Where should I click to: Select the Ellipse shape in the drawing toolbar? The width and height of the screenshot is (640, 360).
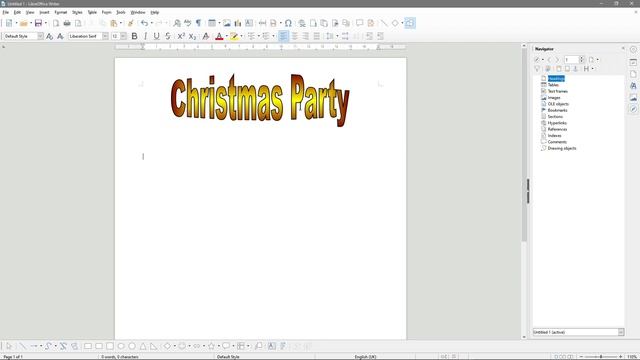click(121, 346)
